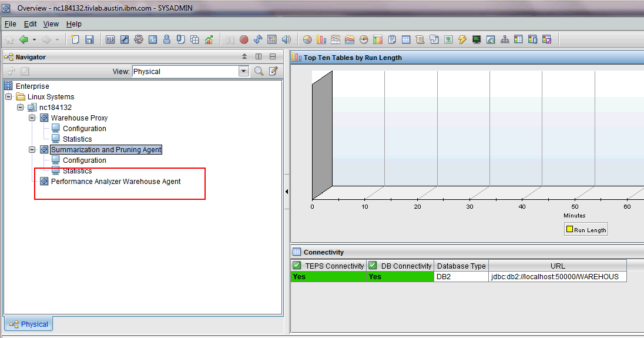Select Performance Analyzer Warehouse Agent
The width and height of the screenshot is (644, 338).
coord(116,182)
